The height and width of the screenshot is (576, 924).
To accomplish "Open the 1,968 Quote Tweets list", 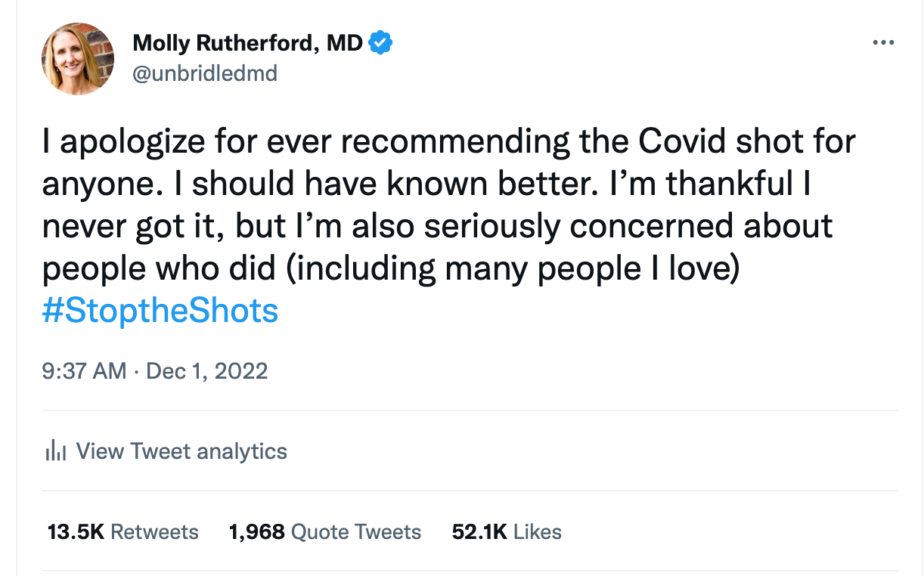I will 256,531.
